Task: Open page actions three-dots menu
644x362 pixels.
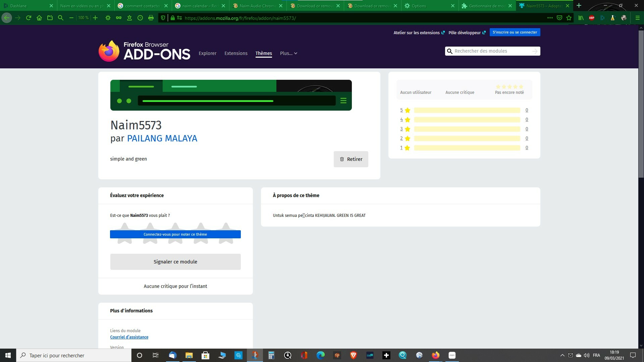Action: [550, 18]
